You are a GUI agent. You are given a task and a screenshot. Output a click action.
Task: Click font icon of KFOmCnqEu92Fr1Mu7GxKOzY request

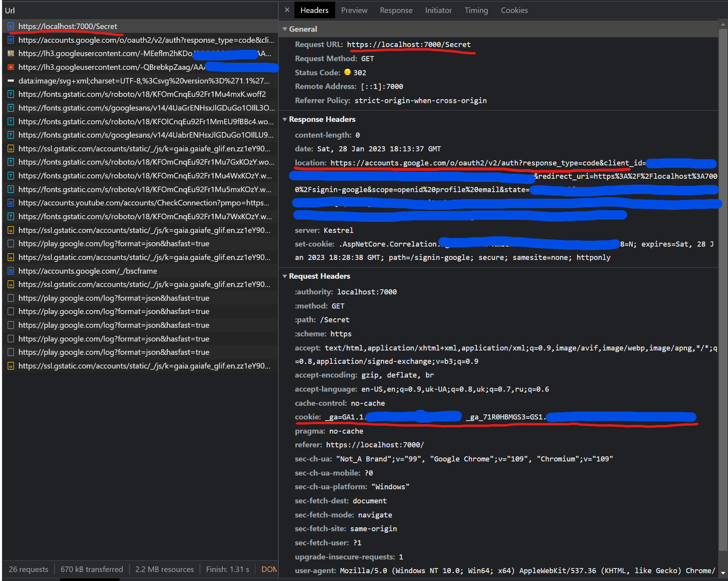pyautogui.click(x=11, y=162)
